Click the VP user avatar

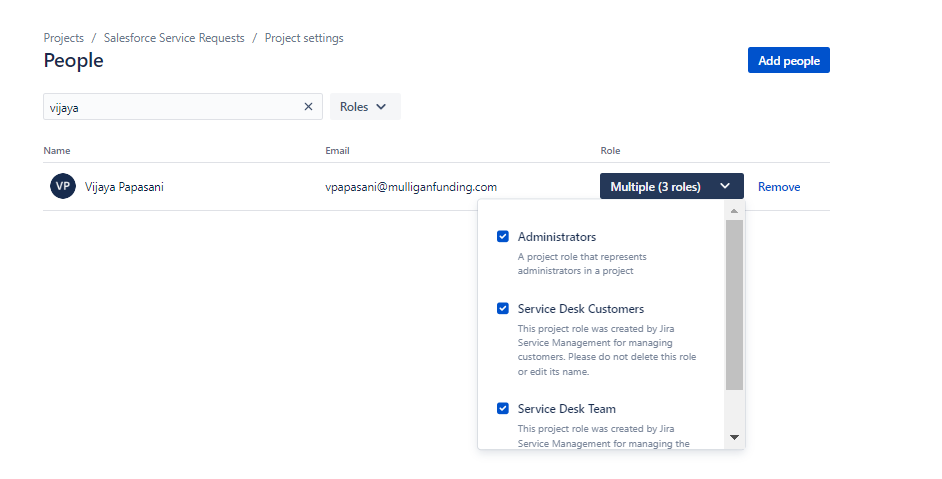coord(63,186)
